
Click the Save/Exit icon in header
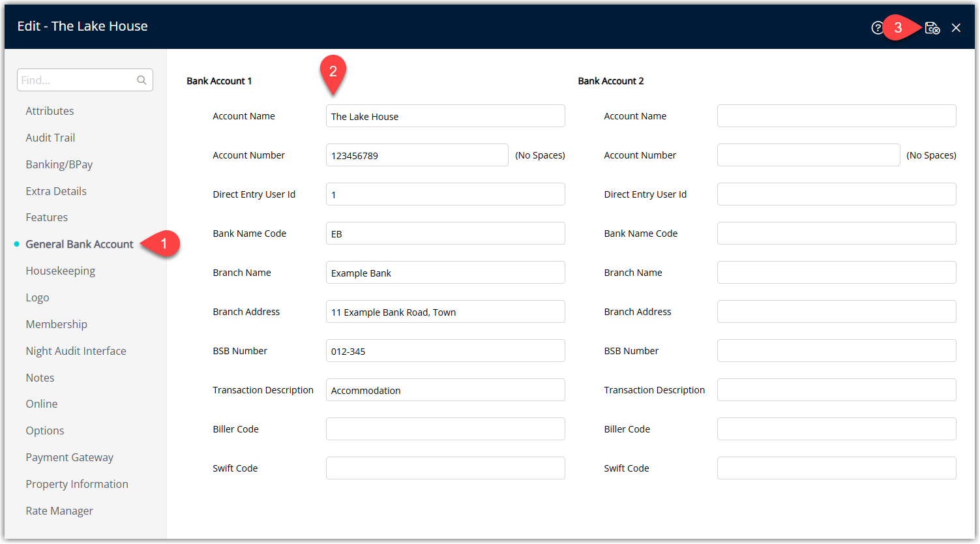[x=932, y=27]
